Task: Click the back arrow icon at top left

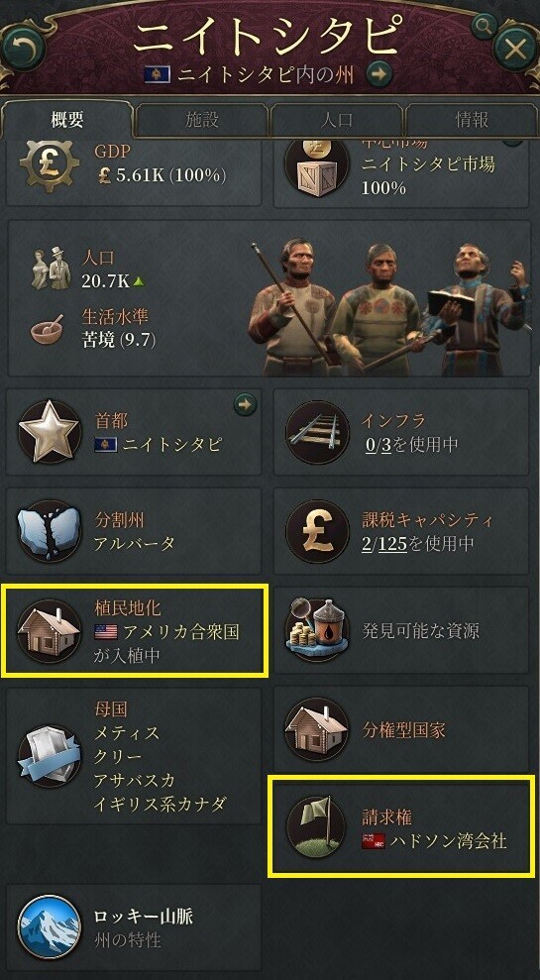Action: click(22, 47)
